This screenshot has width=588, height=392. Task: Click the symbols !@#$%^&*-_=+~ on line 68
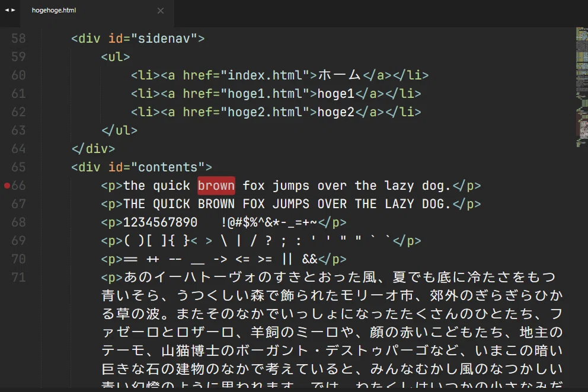click(x=269, y=222)
